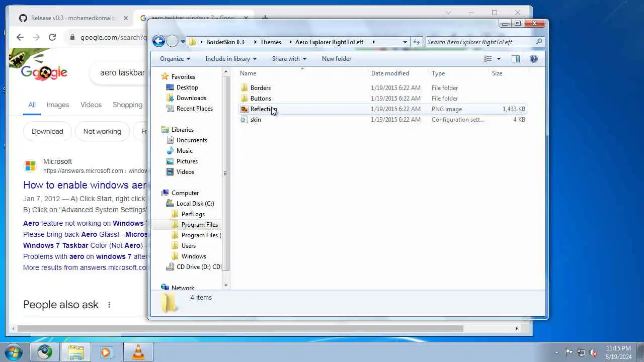The width and height of the screenshot is (644, 362).
Task: Open the Share with dropdown
Action: point(289,59)
